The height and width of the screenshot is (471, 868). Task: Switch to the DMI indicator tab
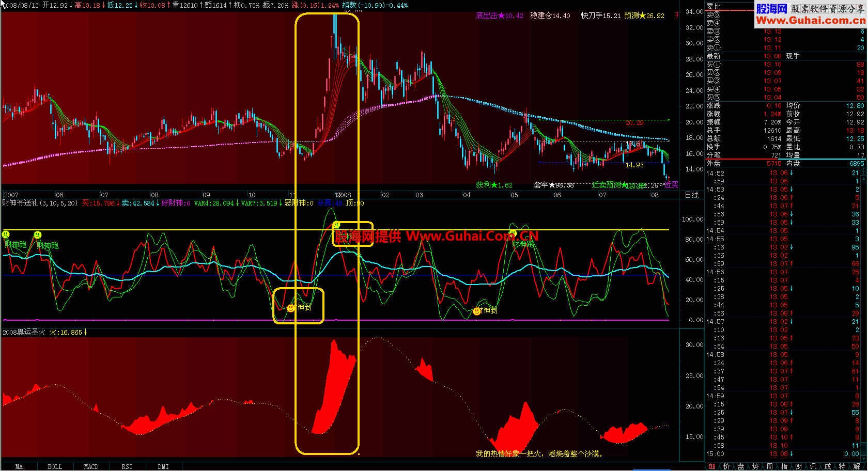(x=163, y=466)
